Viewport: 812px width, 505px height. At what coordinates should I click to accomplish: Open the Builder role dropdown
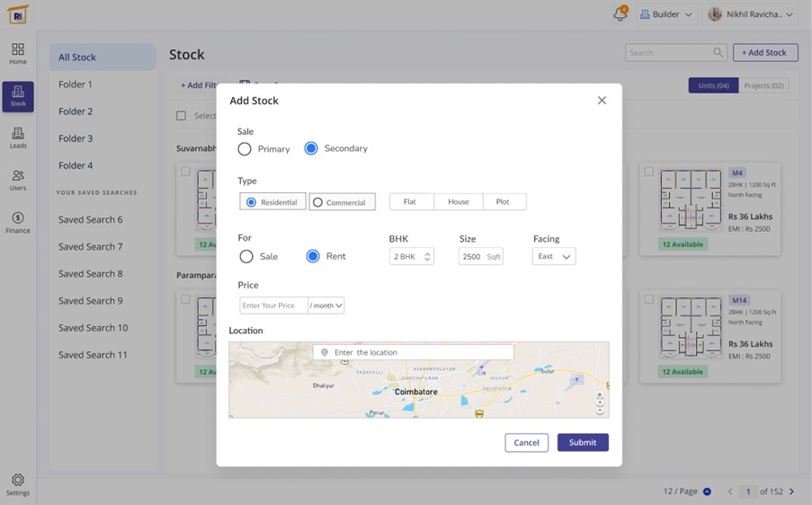(665, 14)
